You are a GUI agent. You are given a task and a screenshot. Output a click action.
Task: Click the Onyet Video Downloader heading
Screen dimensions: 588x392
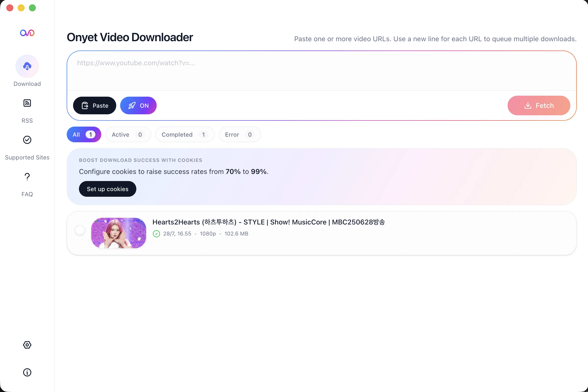(x=130, y=37)
